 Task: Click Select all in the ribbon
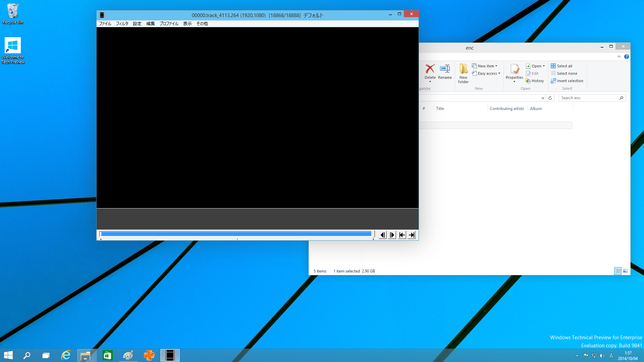(561, 66)
